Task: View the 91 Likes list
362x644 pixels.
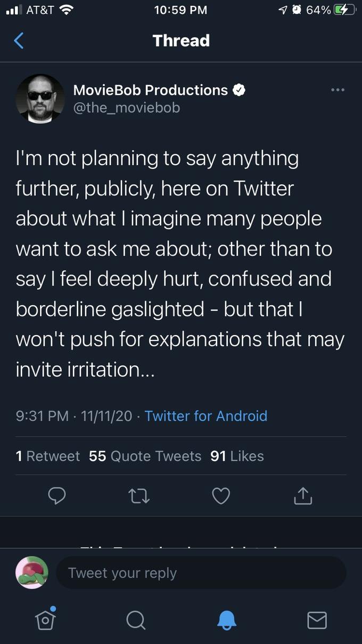Action: click(237, 456)
